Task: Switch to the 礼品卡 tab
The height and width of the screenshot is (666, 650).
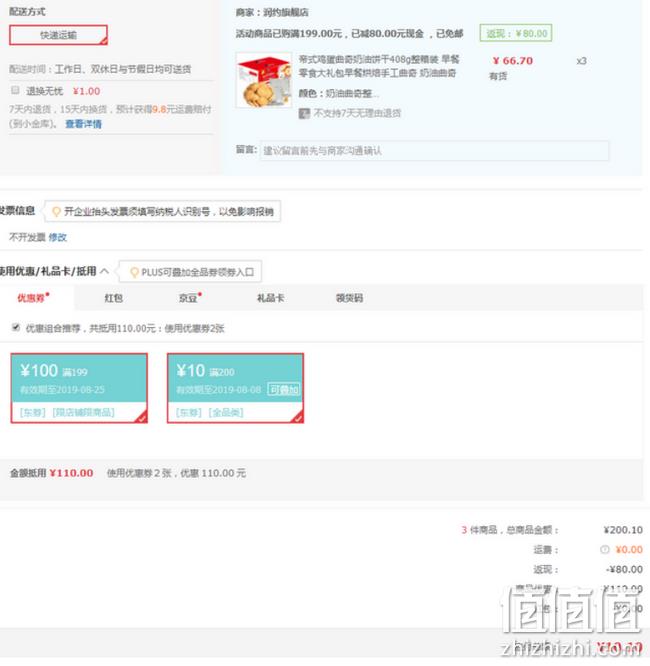Action: (x=270, y=298)
